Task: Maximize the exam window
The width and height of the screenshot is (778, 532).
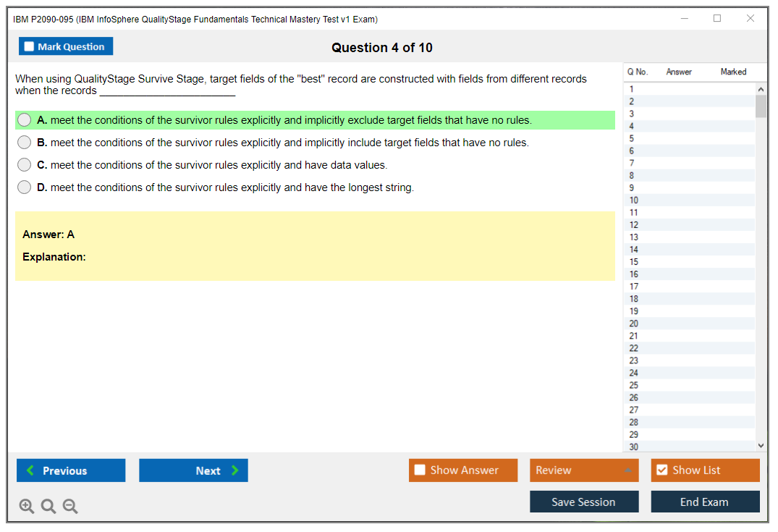Action: point(717,19)
